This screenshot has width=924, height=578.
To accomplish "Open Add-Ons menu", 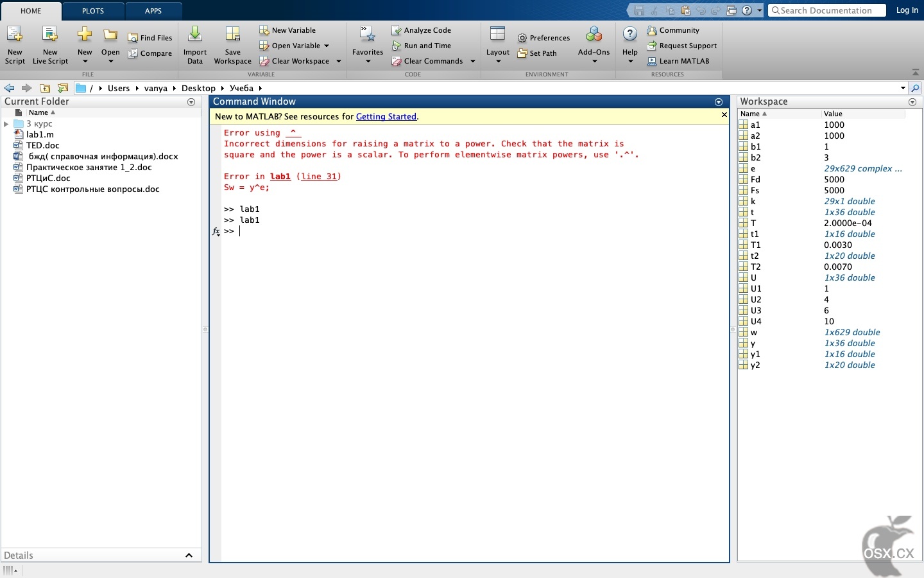I will coord(594,45).
